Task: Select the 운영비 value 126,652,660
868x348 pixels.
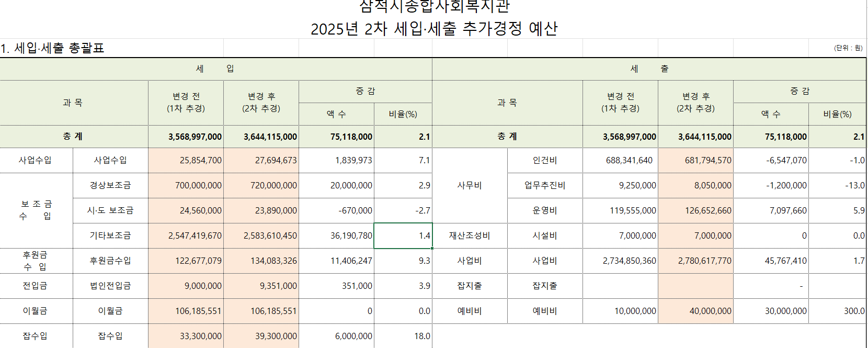Action: click(695, 210)
